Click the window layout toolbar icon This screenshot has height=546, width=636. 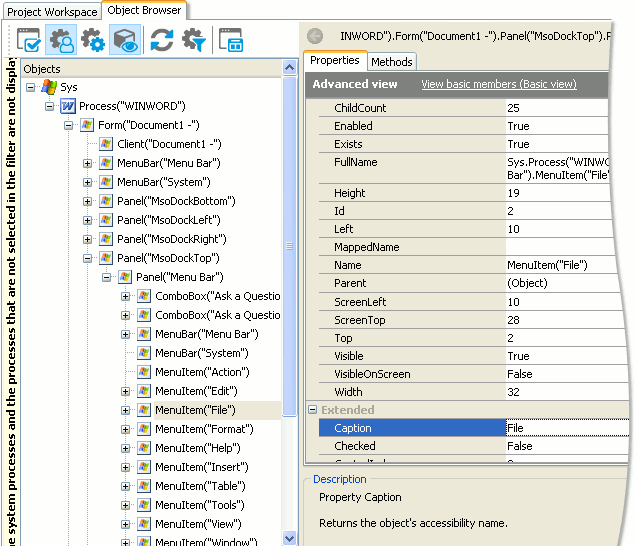[231, 40]
